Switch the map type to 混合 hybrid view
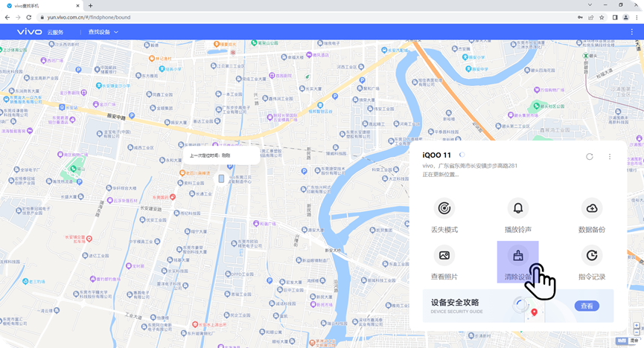644x348 pixels. 634,341
